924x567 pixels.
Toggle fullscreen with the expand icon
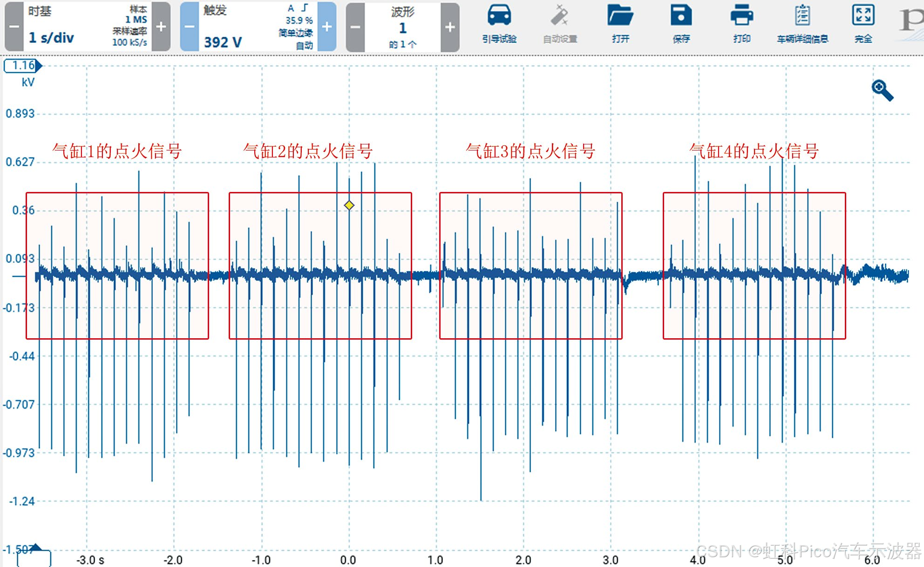coord(863,15)
